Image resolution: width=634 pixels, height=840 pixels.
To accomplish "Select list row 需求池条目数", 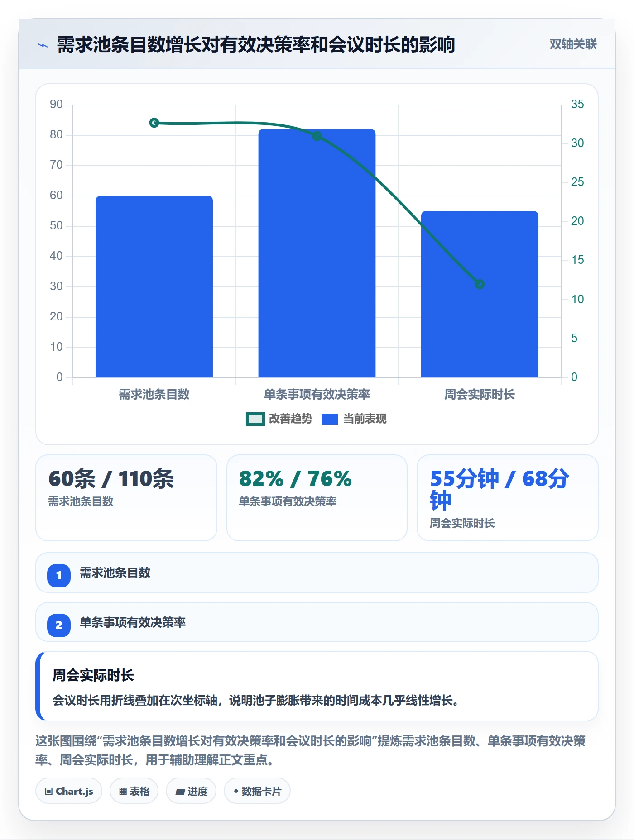I will [317, 573].
